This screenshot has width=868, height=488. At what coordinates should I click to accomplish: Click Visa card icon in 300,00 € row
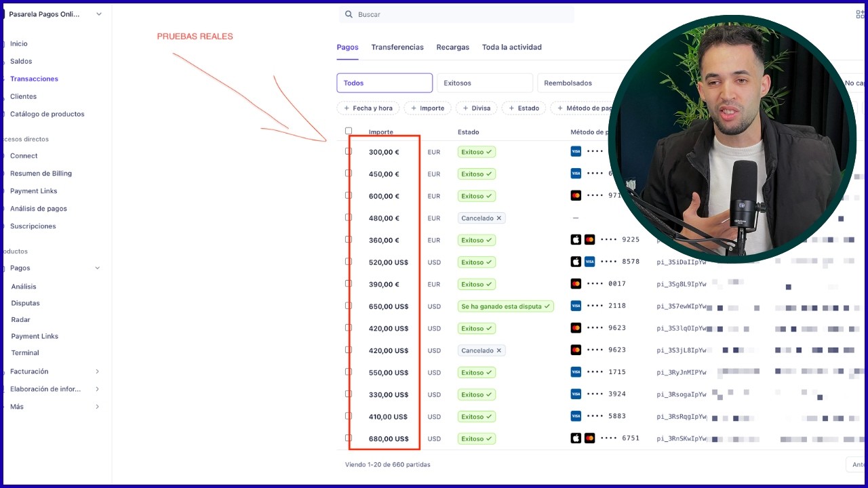[576, 152]
